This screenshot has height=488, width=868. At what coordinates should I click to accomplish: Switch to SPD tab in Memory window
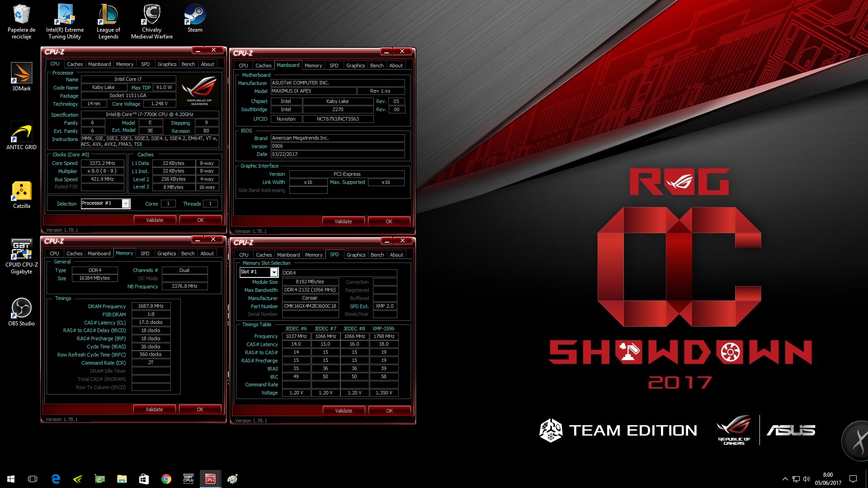coord(145,253)
